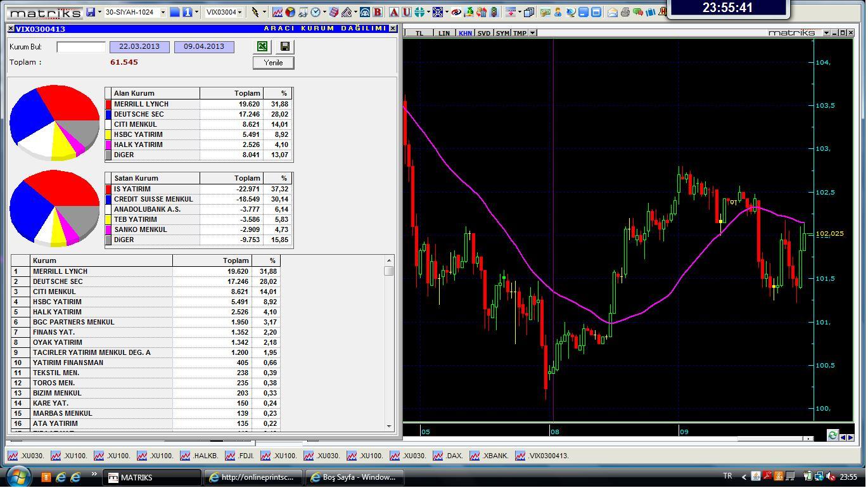
Task: Select the SYM chart tab
Action: (502, 33)
